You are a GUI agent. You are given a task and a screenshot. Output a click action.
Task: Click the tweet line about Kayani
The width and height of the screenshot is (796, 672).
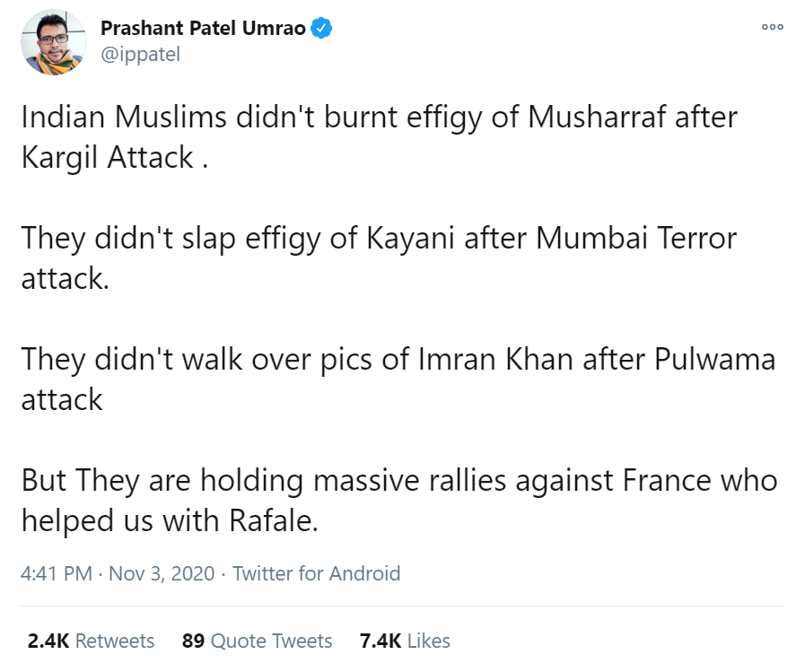(379, 238)
